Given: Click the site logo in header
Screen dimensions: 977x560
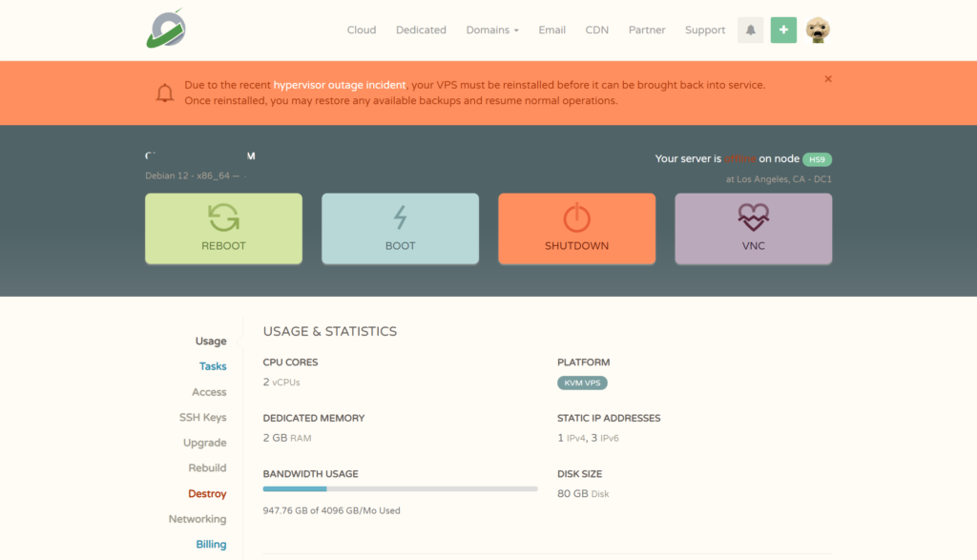Looking at the screenshot, I should [166, 29].
